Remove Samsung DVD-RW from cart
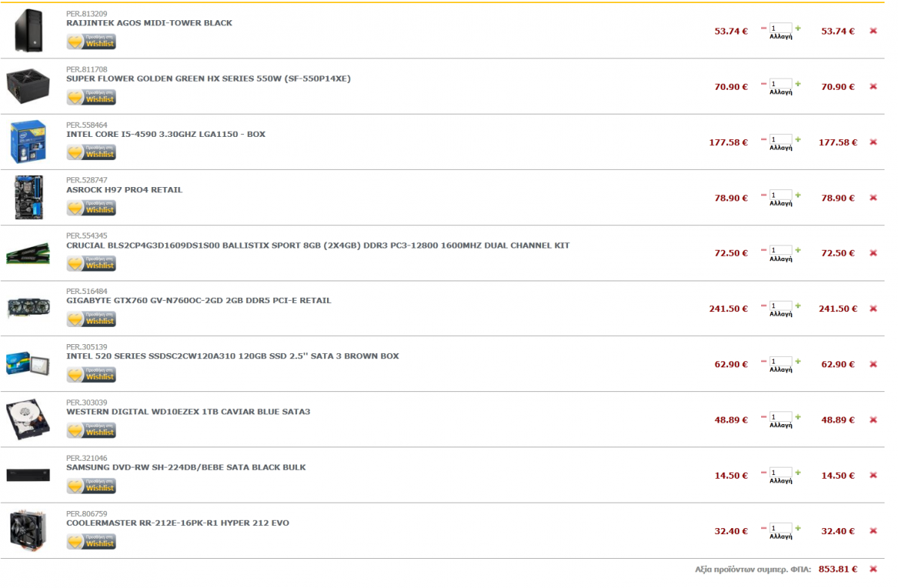Image resolution: width=898 pixels, height=588 pixels. click(x=873, y=476)
